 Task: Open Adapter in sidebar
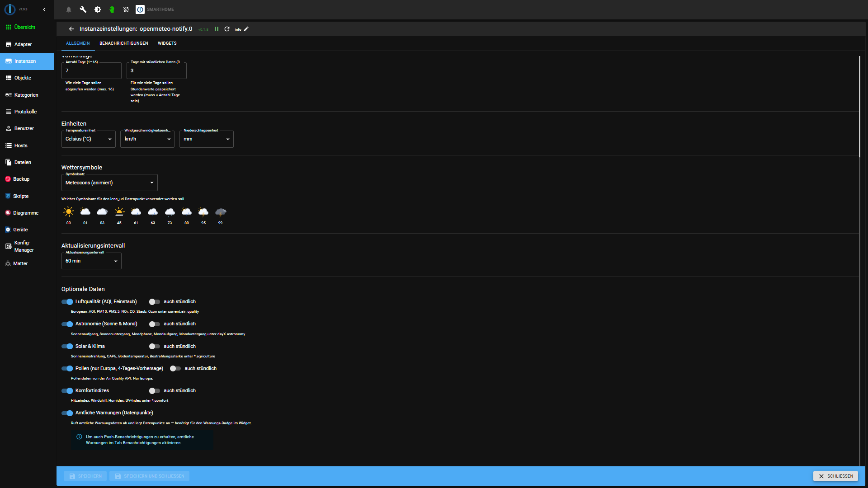click(27, 44)
